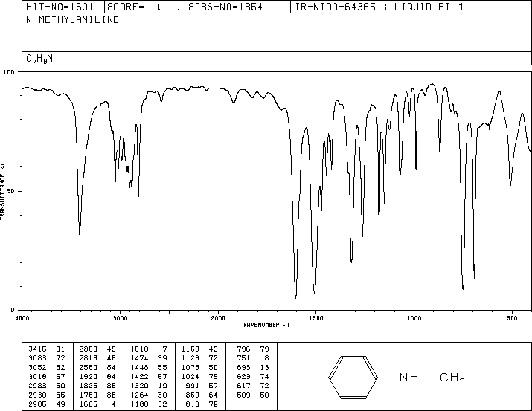The height and width of the screenshot is (411, 532).
Task: Click the 1000 wavenumber axis label
Action: (x=414, y=318)
